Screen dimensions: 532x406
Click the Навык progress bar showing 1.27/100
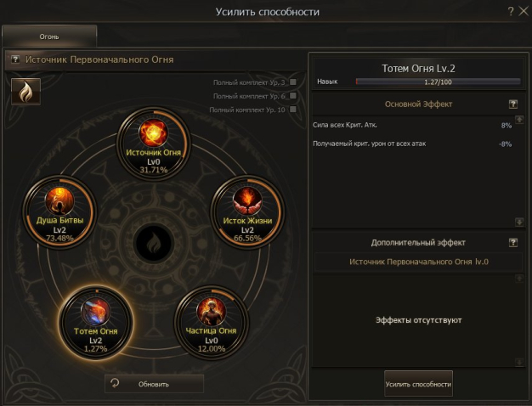pos(438,82)
